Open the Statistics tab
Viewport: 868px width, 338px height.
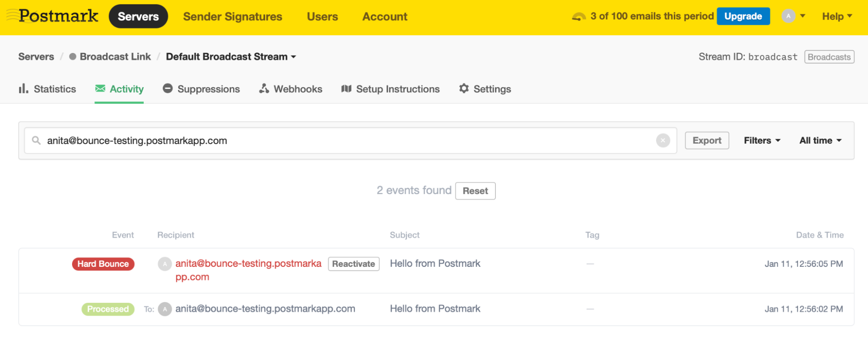tap(47, 89)
